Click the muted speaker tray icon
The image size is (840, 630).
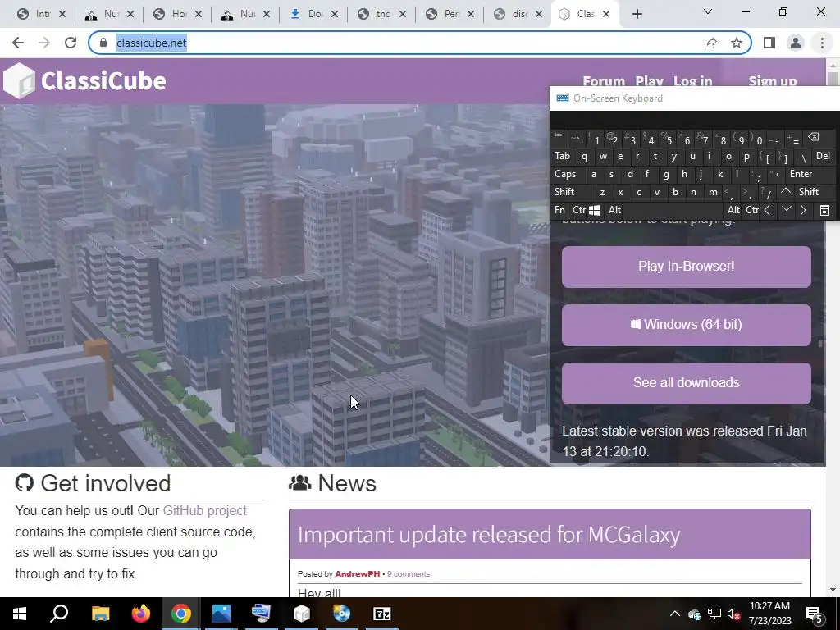click(734, 614)
